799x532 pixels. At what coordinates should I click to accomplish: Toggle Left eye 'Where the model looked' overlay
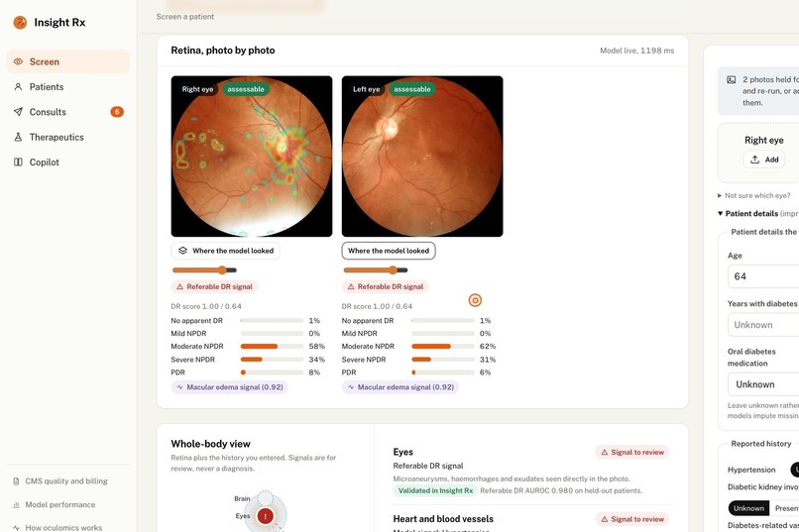tap(389, 251)
